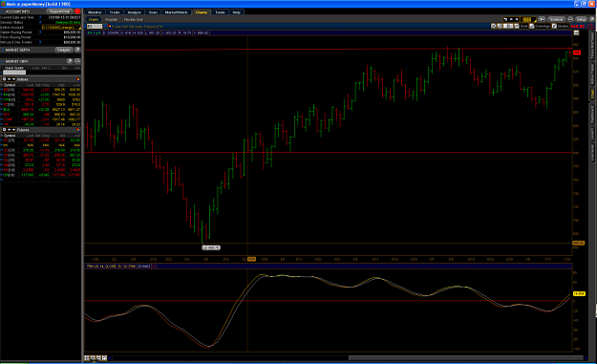Viewport: 597px width, 364px height.
Task: Open the Active Account dropdown
Action: point(61,28)
